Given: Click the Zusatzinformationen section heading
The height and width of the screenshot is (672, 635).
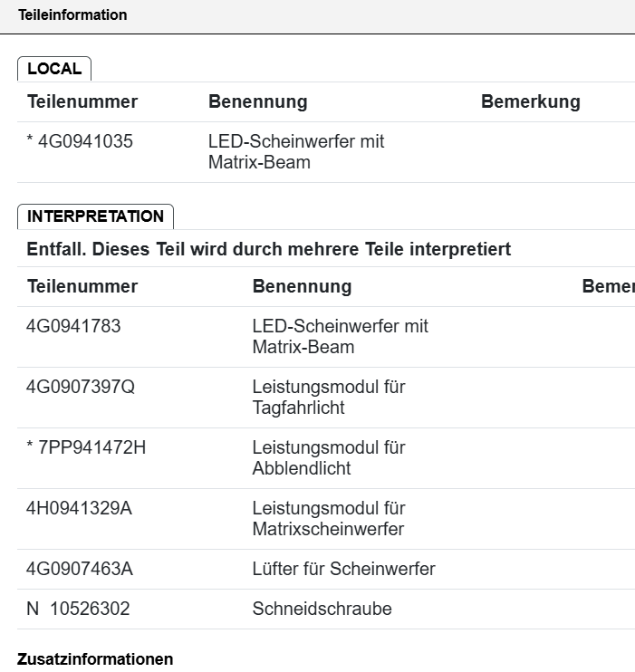Looking at the screenshot, I should click(x=95, y=659).
